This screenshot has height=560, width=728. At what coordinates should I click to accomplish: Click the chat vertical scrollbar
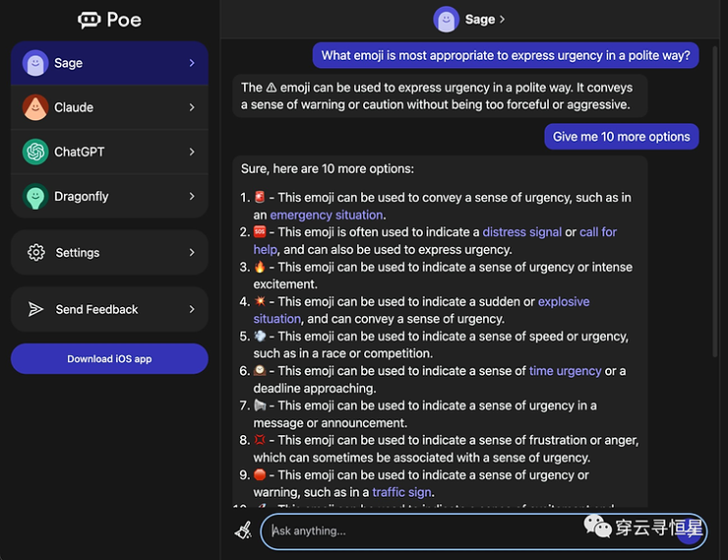point(715,200)
